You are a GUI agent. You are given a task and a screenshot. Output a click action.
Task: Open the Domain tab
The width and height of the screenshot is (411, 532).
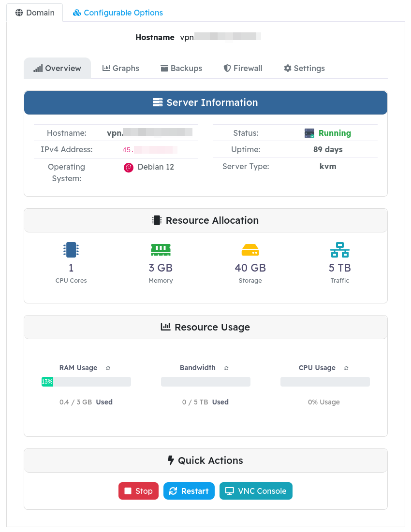click(35, 13)
